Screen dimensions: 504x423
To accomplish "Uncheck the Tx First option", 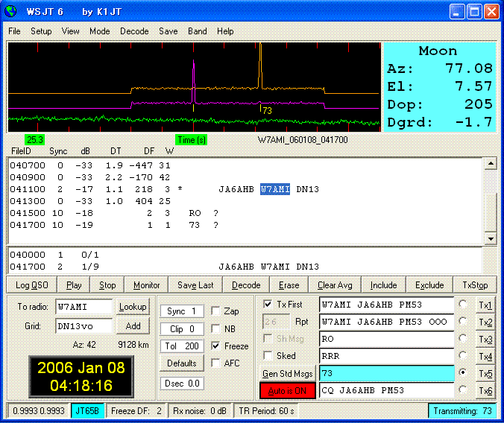I will click(268, 305).
